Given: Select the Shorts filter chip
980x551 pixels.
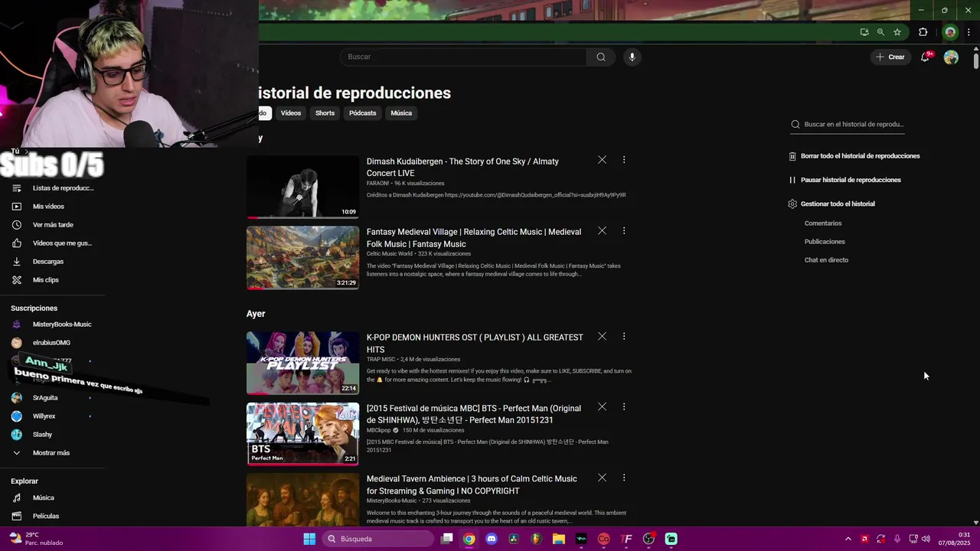Looking at the screenshot, I should 325,113.
